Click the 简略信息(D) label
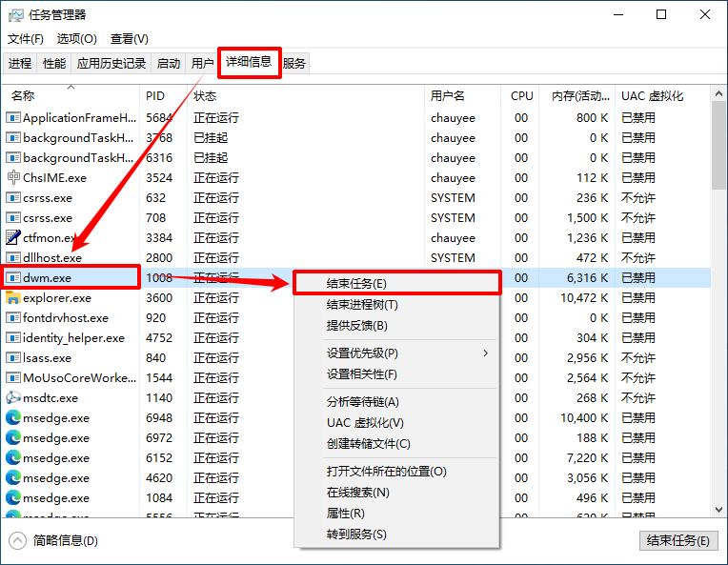 point(66,540)
